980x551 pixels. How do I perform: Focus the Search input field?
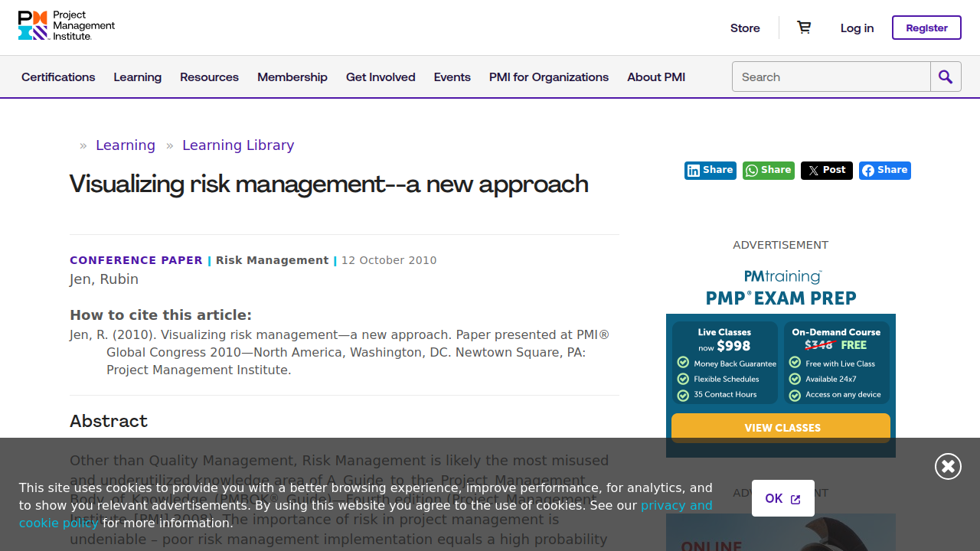tap(831, 77)
